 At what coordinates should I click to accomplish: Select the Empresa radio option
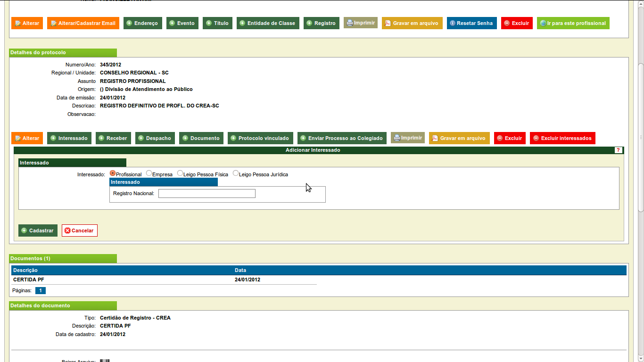click(149, 173)
